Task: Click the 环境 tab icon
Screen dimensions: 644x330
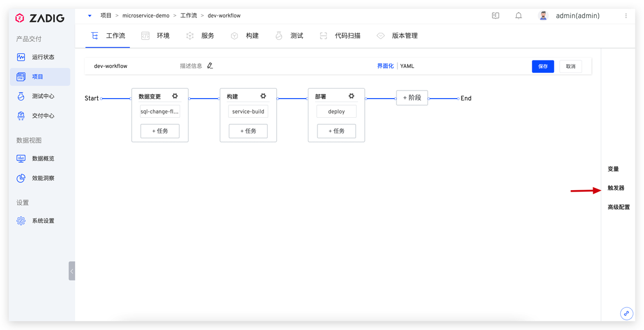Action: [145, 36]
